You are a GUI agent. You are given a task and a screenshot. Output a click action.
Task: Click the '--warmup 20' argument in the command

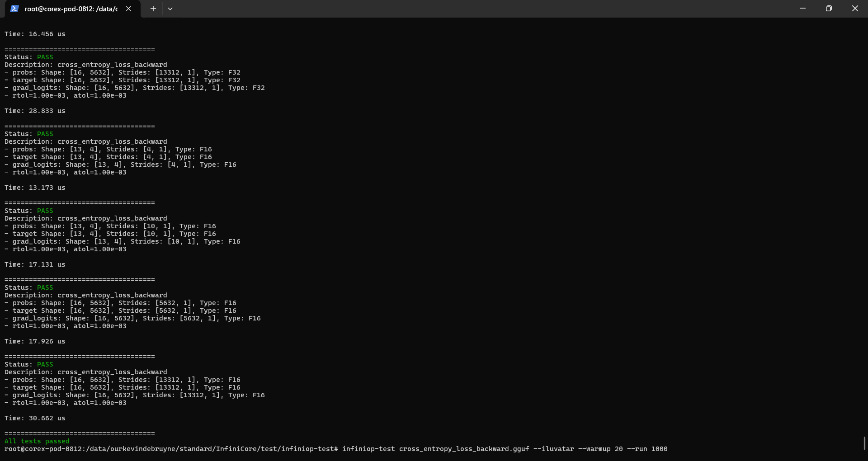point(600,449)
